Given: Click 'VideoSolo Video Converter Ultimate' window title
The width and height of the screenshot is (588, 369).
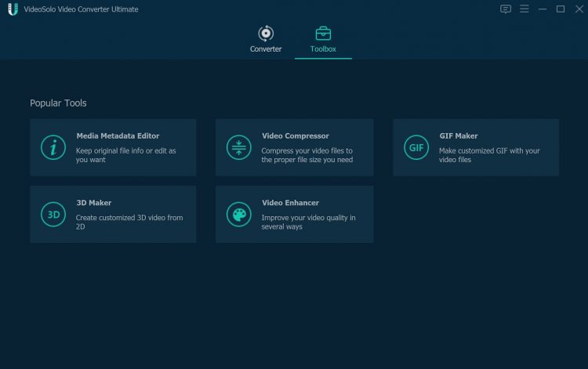Looking at the screenshot, I should point(81,9).
